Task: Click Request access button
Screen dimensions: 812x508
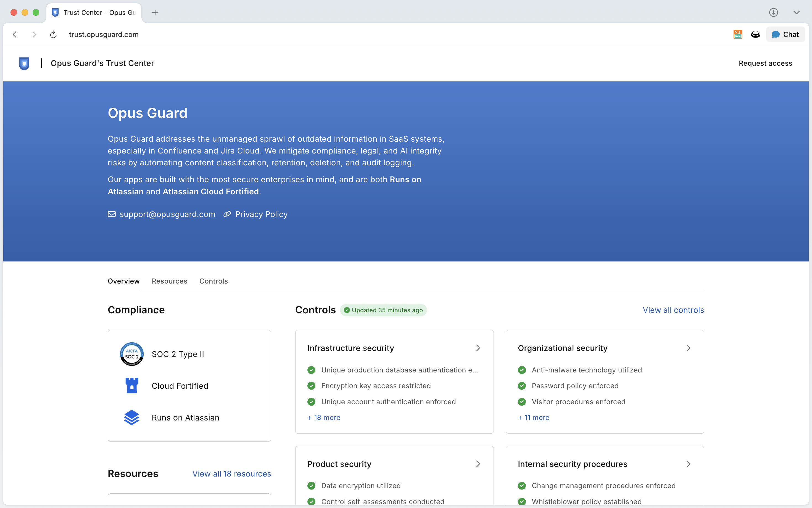Action: pyautogui.click(x=765, y=63)
